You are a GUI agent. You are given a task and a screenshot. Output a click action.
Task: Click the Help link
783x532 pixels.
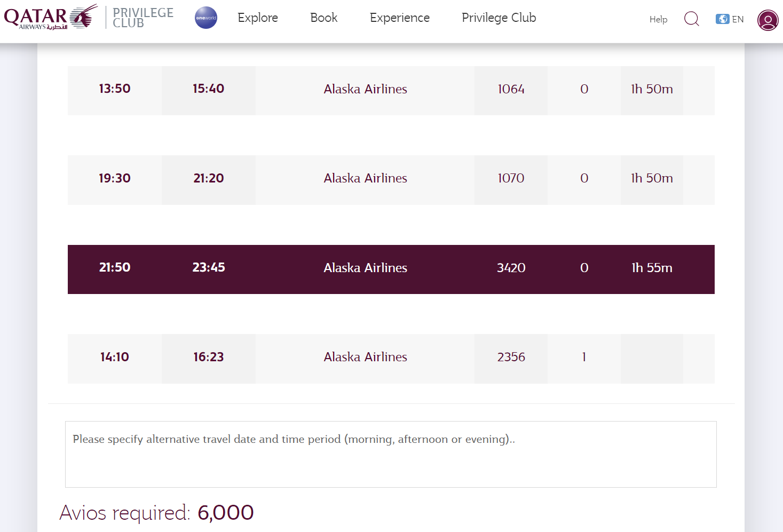pyautogui.click(x=659, y=19)
